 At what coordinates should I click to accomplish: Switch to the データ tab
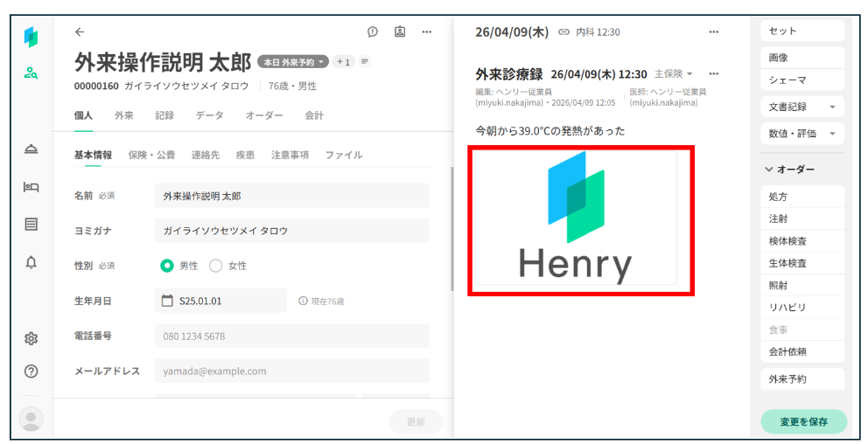[209, 115]
